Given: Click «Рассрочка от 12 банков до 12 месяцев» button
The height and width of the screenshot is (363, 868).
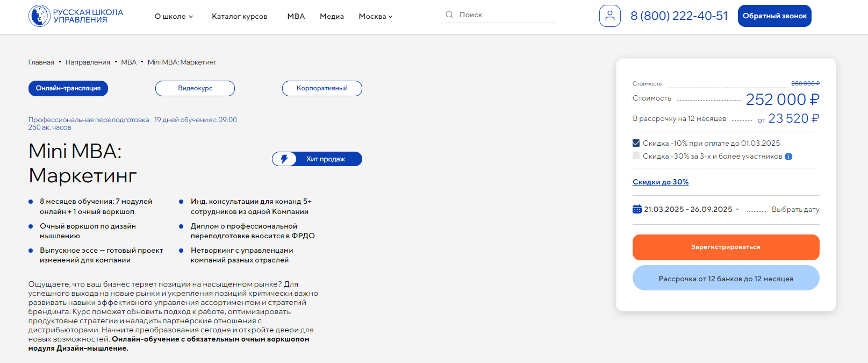Looking at the screenshot, I should pos(726,278).
